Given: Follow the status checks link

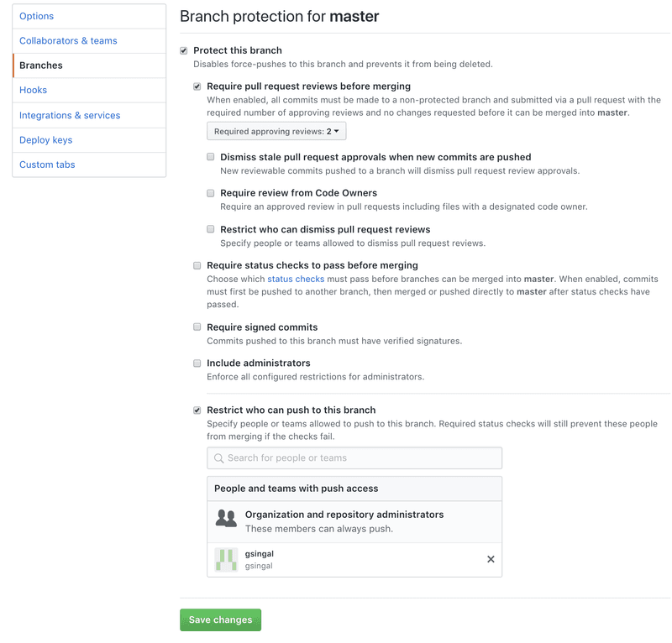Looking at the screenshot, I should [296, 279].
